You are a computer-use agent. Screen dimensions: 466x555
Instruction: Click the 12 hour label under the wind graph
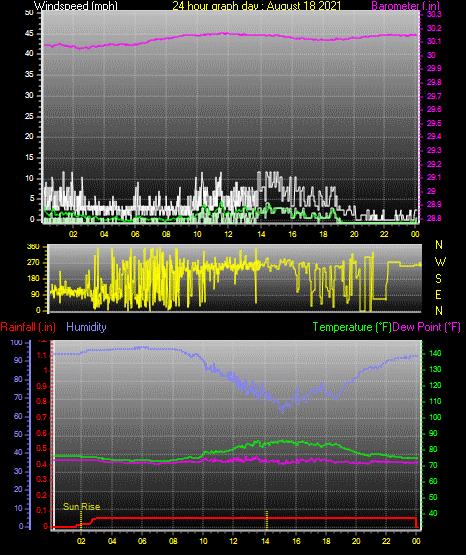(x=228, y=234)
